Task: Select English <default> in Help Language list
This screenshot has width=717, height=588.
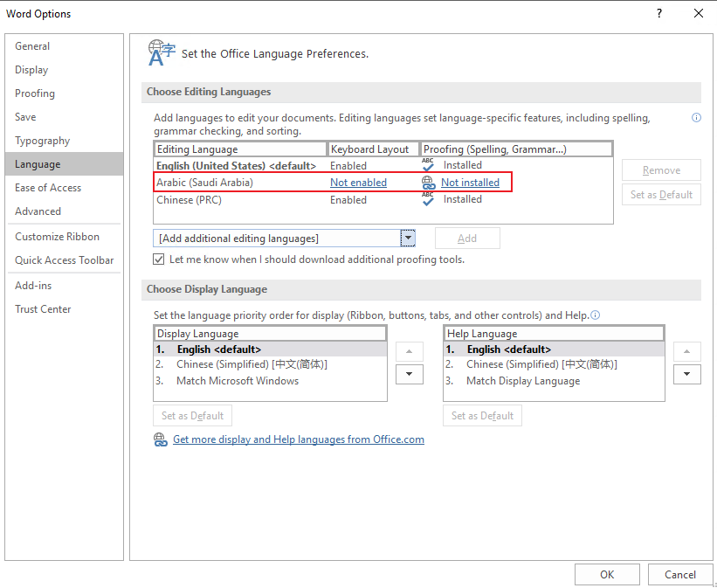Action: point(554,349)
